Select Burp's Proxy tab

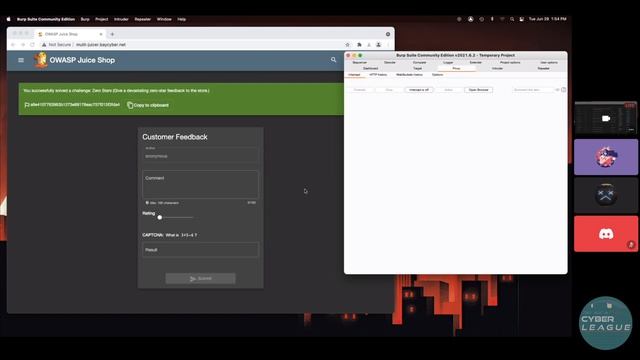(x=456, y=69)
